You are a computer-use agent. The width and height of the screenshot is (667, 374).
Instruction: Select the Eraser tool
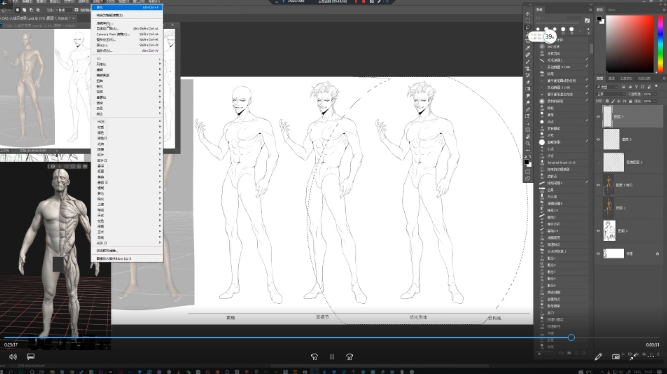tap(528, 82)
